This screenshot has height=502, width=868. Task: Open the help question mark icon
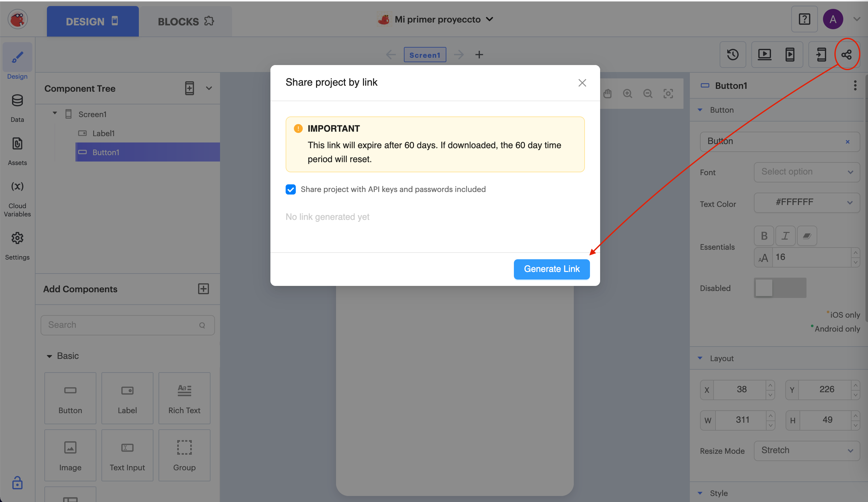click(804, 19)
